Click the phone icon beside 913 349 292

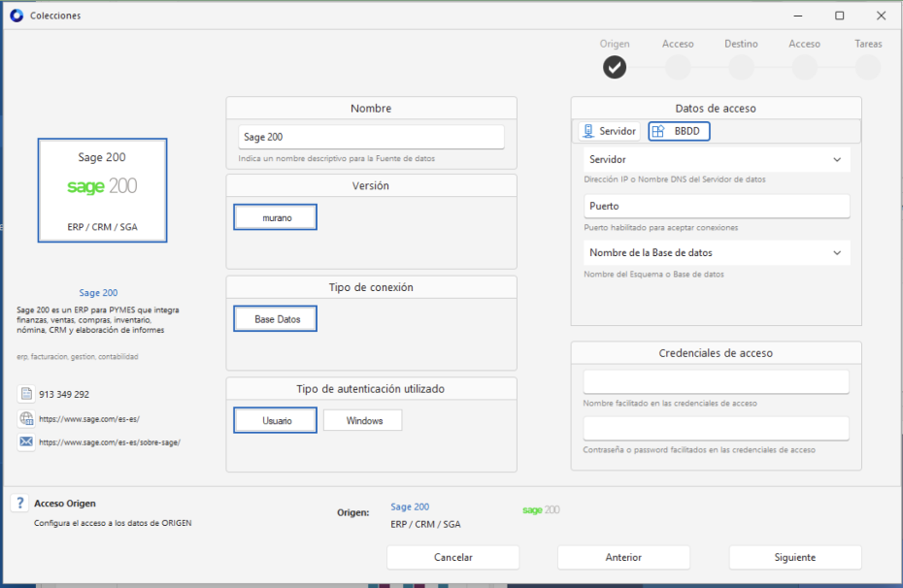[26, 394]
